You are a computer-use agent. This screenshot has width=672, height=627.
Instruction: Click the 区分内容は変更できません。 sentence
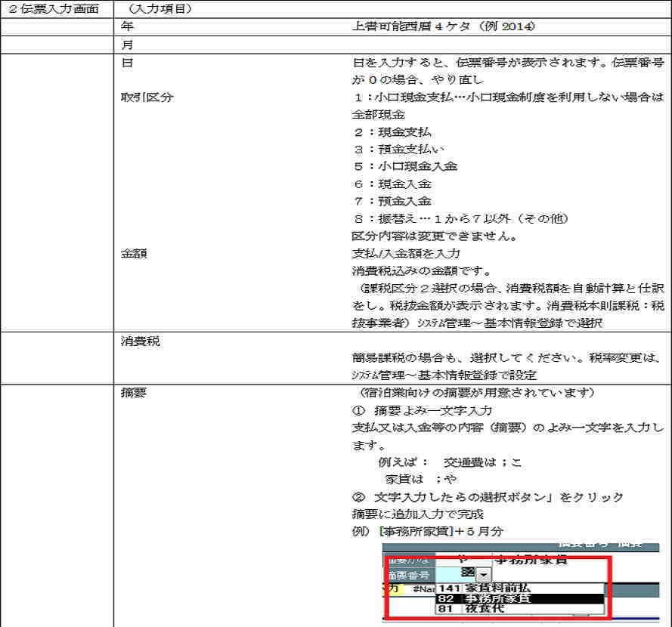coord(435,236)
